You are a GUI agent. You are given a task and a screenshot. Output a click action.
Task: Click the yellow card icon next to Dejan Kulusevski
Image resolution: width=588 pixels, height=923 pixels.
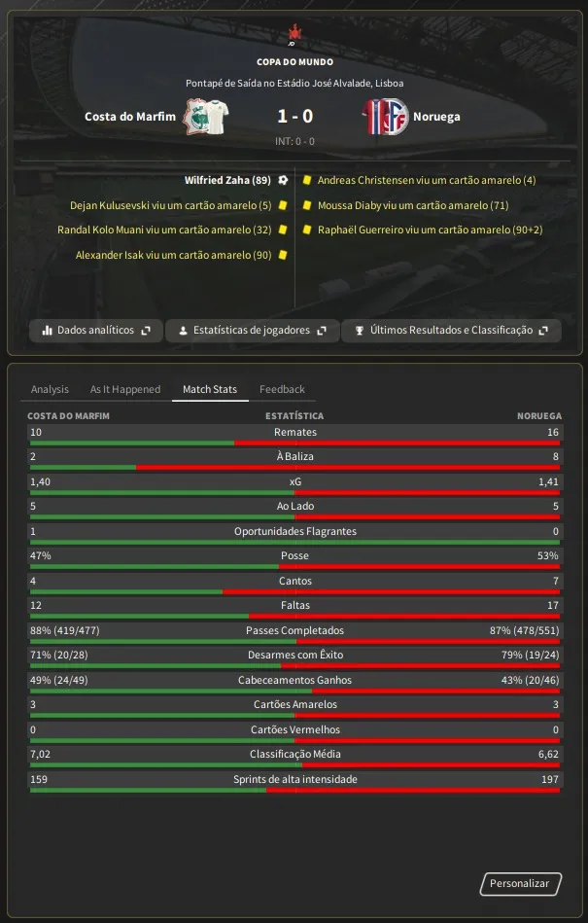(283, 205)
